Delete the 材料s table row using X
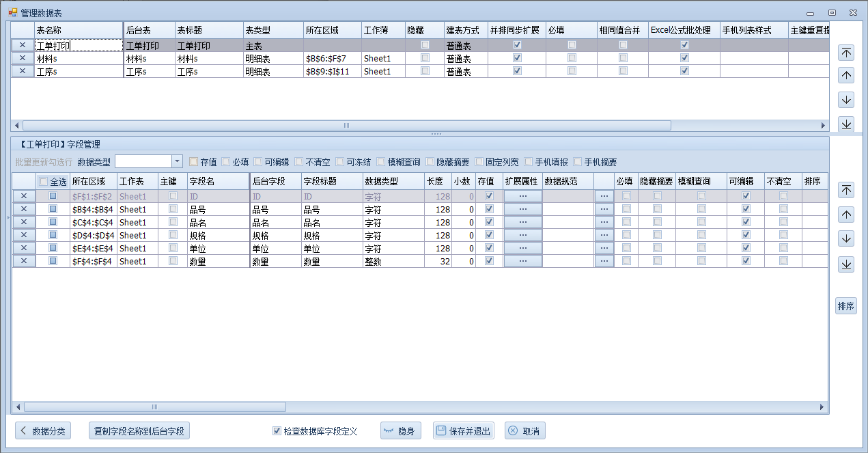The image size is (868, 453). point(23,59)
